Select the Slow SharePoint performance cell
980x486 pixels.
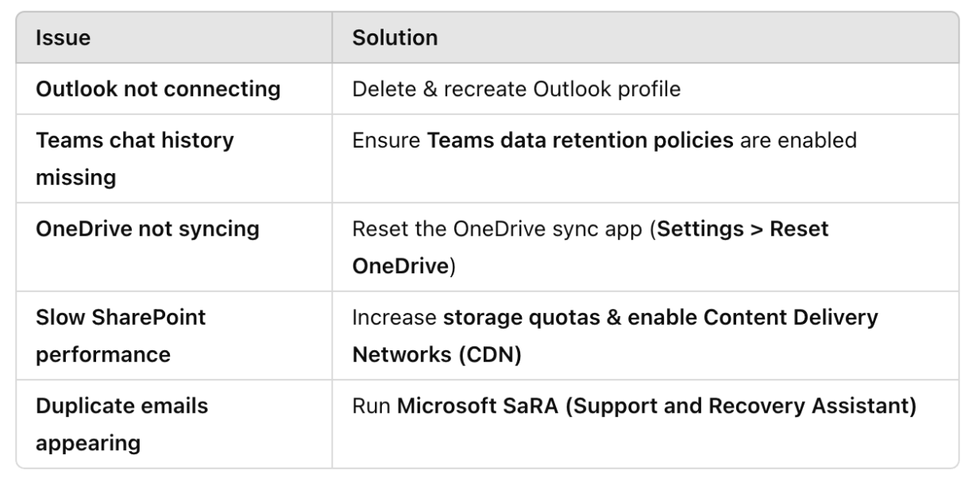(173, 335)
